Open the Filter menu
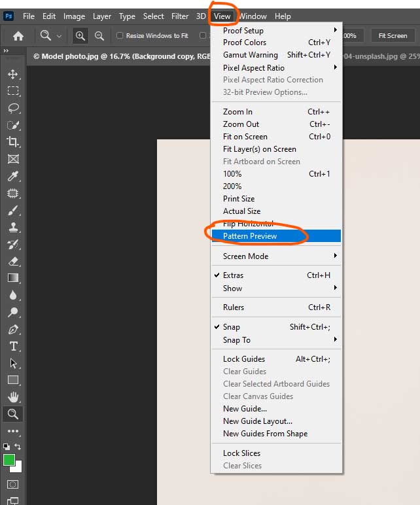Screen dimensions: 420x505 click(180, 16)
